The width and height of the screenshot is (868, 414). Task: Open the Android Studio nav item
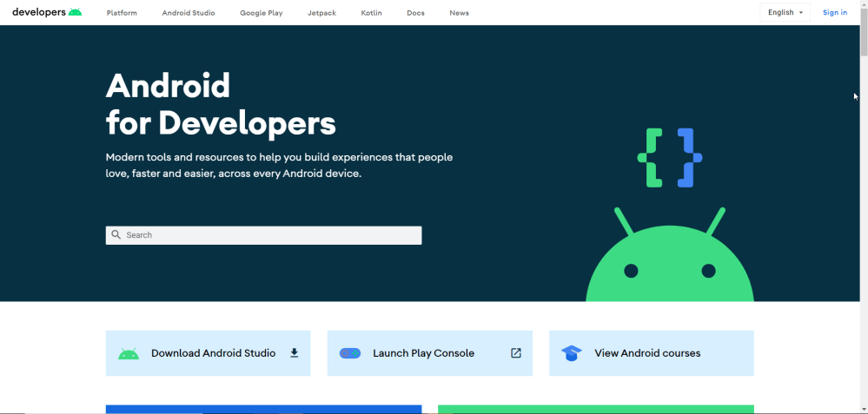pyautogui.click(x=189, y=13)
